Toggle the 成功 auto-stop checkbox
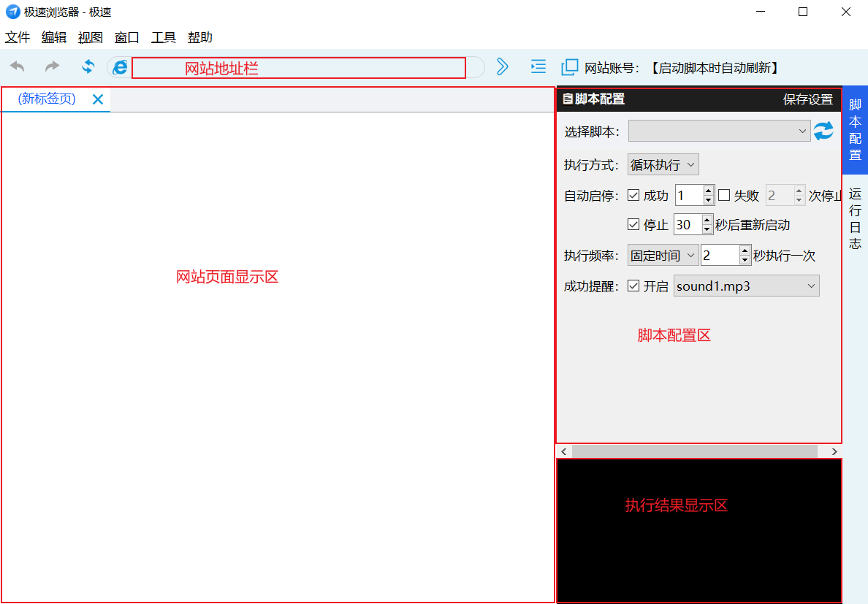The width and height of the screenshot is (868, 604). [633, 196]
